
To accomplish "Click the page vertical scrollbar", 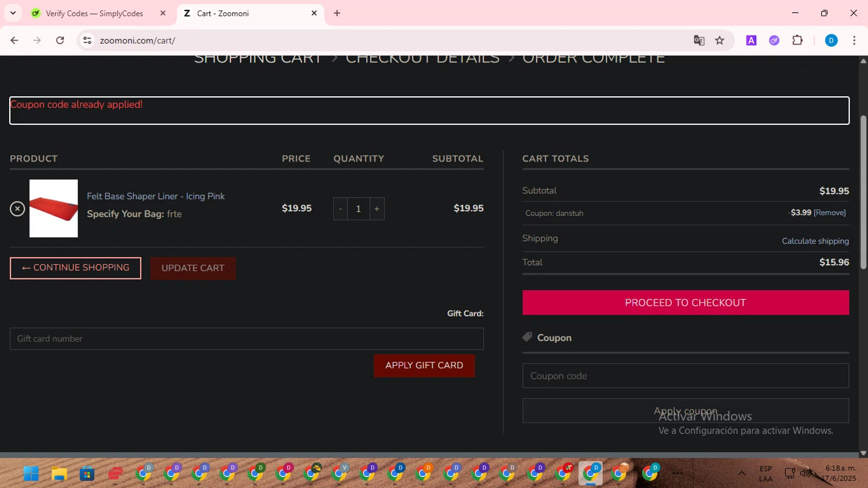I will [863, 193].
